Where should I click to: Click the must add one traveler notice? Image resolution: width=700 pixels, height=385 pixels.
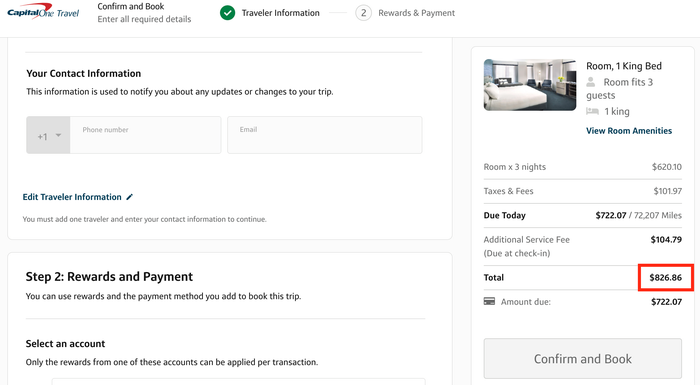(x=145, y=219)
